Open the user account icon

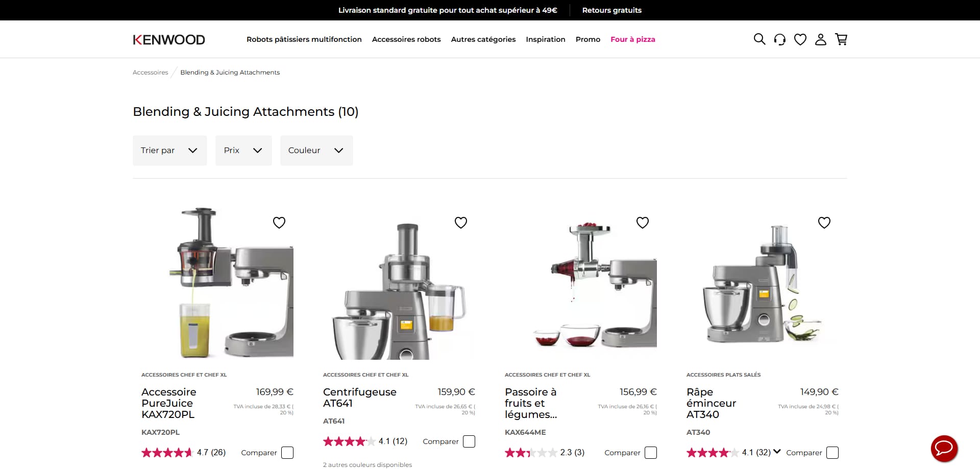pos(821,39)
